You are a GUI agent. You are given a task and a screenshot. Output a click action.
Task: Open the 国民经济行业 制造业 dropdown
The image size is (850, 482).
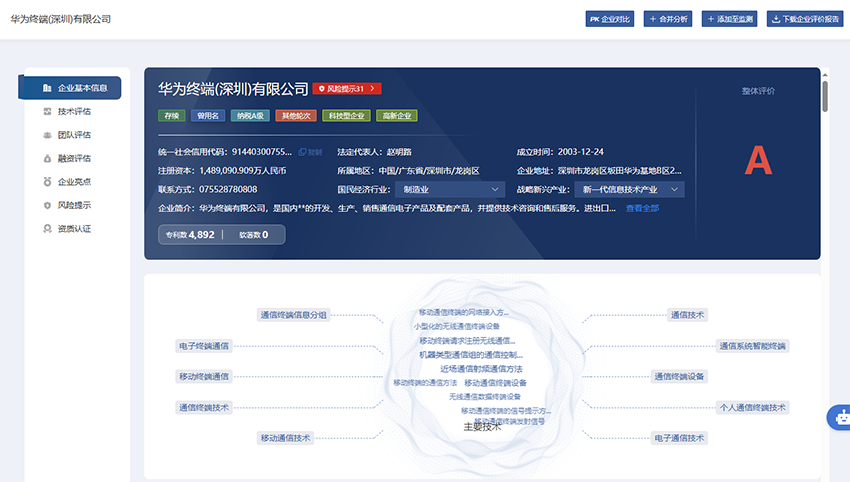tap(450, 189)
